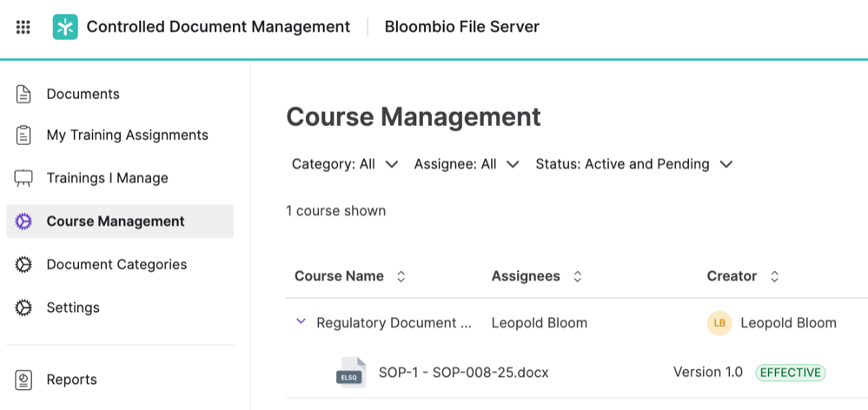Click the Version 1.0 text
868x410 pixels.
pos(708,373)
